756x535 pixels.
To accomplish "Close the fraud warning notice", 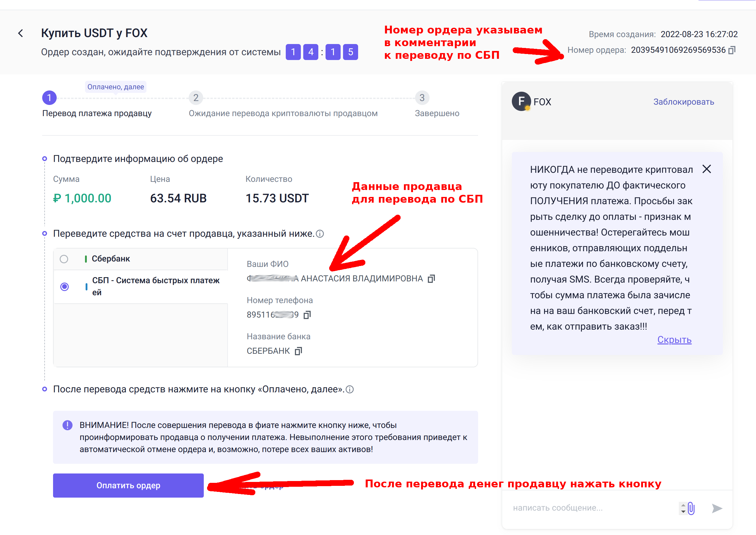I will tap(707, 169).
